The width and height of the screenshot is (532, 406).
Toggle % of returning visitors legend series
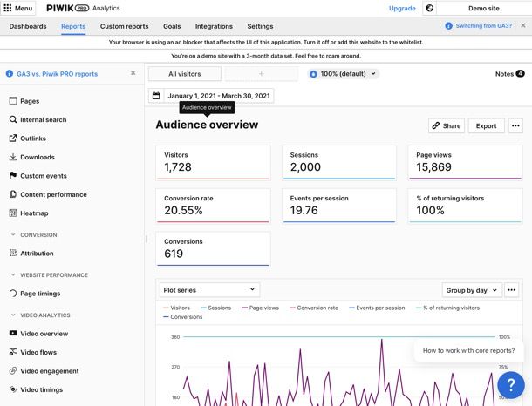pyautogui.click(x=447, y=308)
